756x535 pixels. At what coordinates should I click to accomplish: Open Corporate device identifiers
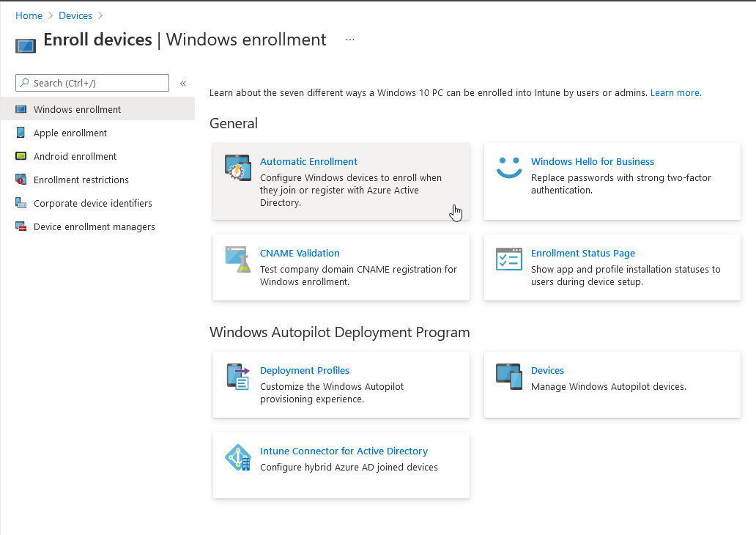tap(93, 204)
